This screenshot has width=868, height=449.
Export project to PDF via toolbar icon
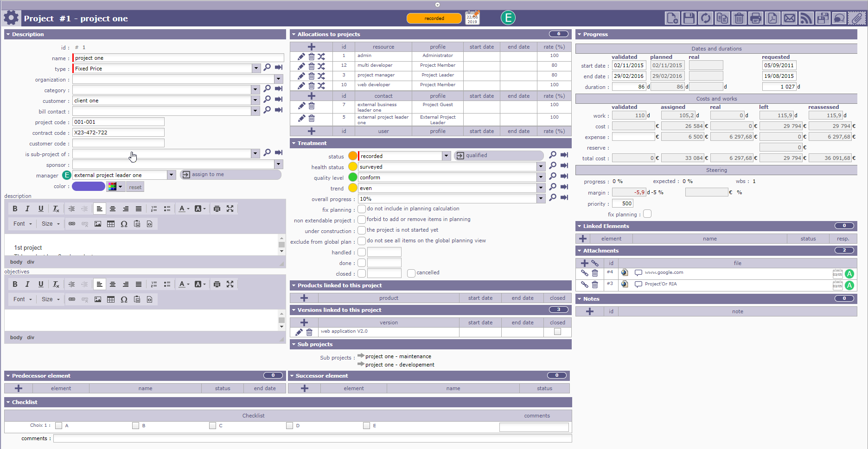click(x=772, y=19)
